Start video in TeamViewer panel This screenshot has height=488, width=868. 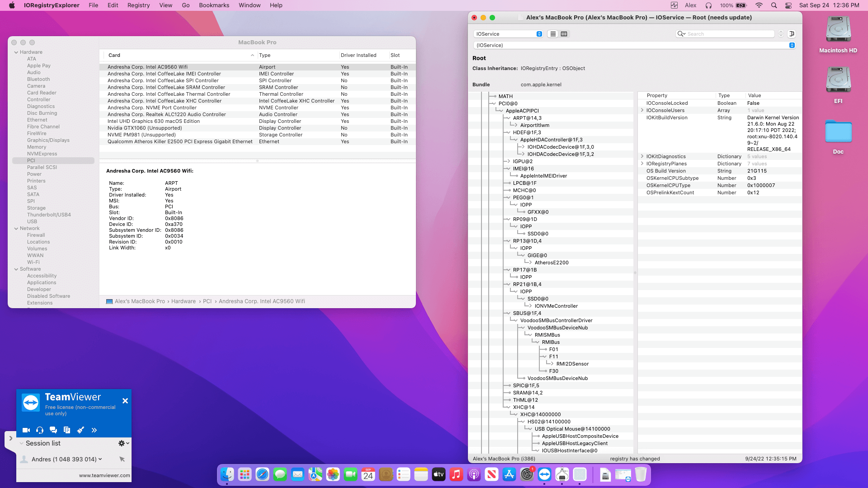click(26, 430)
